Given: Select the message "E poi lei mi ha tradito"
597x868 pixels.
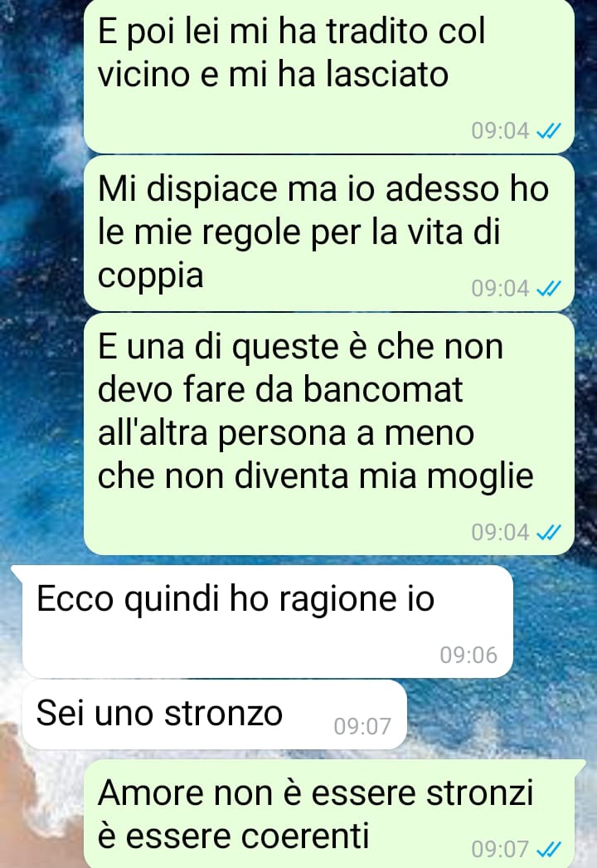Looking at the screenshot, I should click(x=328, y=76).
